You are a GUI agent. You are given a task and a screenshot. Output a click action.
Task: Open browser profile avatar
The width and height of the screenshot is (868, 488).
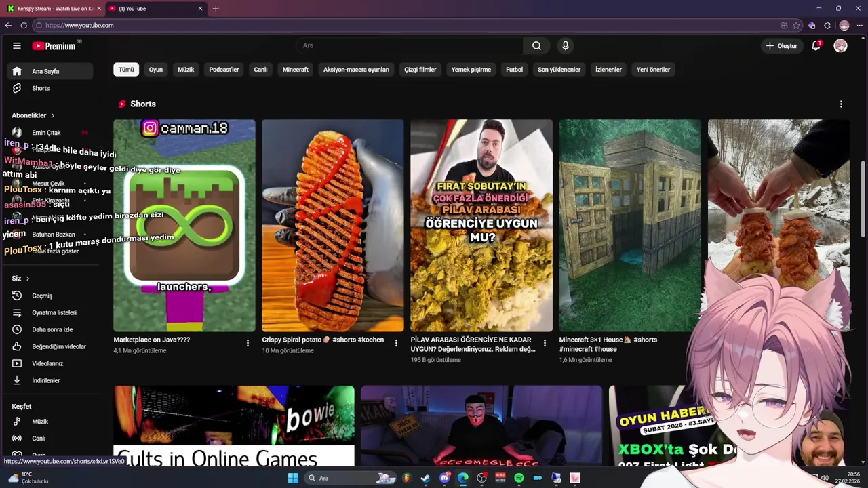point(844,25)
